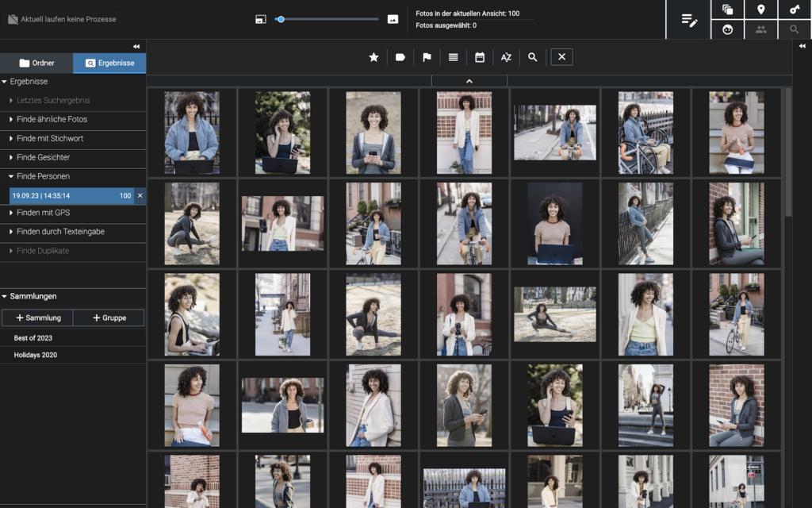Collapse the Sammlungen section
812x508 pixels.
click(x=33, y=296)
